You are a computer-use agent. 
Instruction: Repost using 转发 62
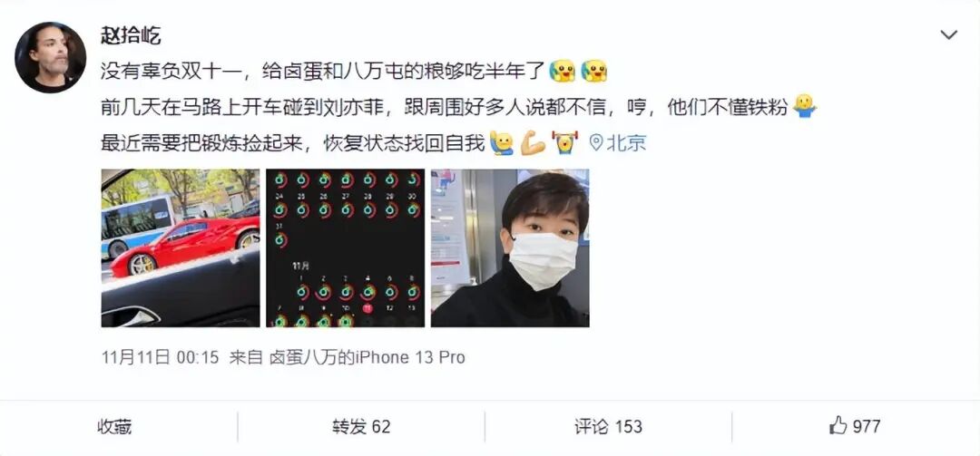tap(361, 427)
